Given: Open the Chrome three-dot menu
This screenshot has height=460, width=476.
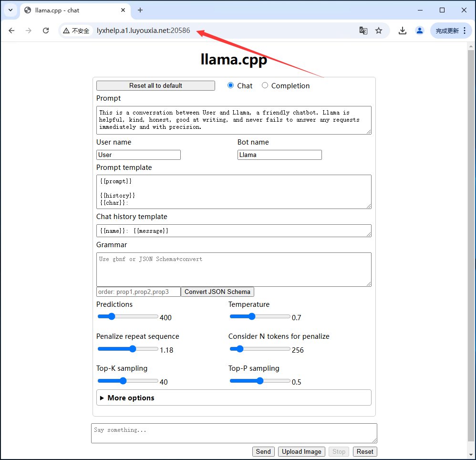Looking at the screenshot, I should tap(465, 31).
